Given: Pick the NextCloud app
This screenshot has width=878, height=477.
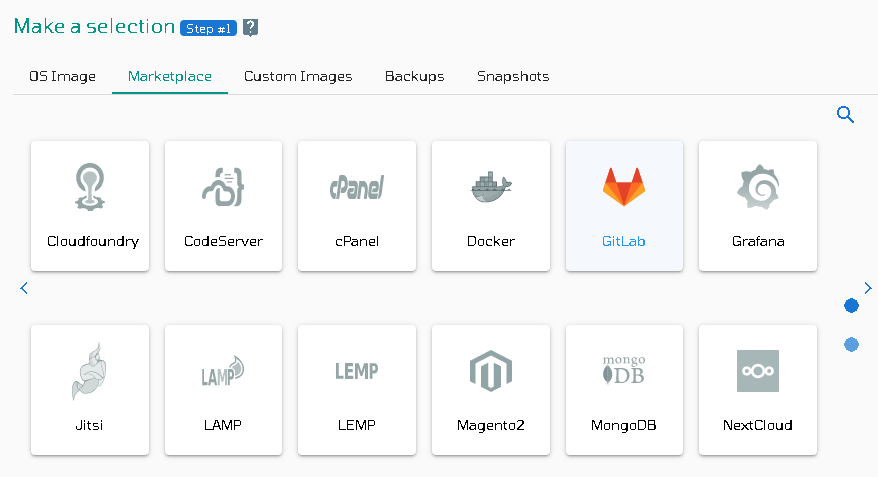Looking at the screenshot, I should coord(758,390).
